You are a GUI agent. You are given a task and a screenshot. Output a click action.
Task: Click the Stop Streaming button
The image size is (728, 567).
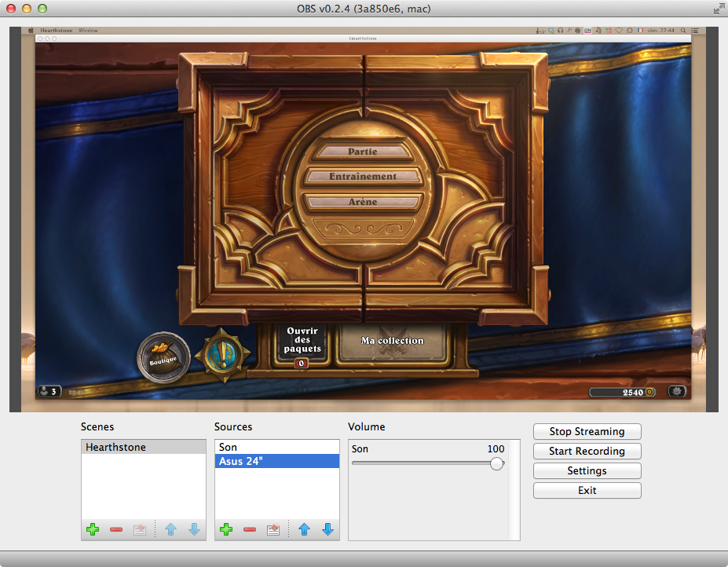[x=587, y=431]
